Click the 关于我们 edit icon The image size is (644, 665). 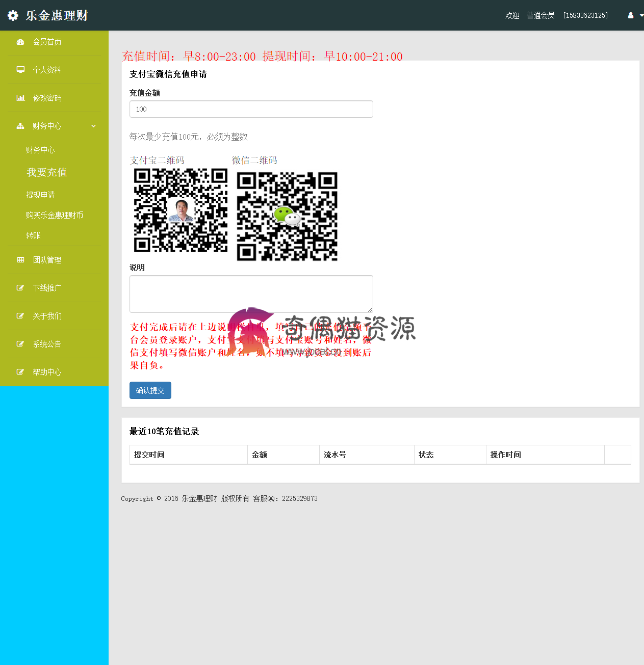click(x=20, y=316)
